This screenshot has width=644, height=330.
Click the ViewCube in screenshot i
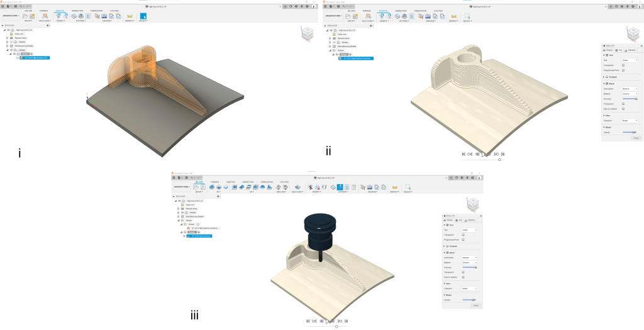tap(306, 34)
